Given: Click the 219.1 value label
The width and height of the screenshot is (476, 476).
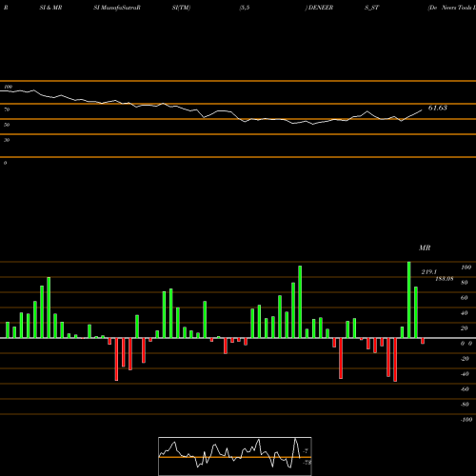Looking at the screenshot, I should tap(429, 272).
